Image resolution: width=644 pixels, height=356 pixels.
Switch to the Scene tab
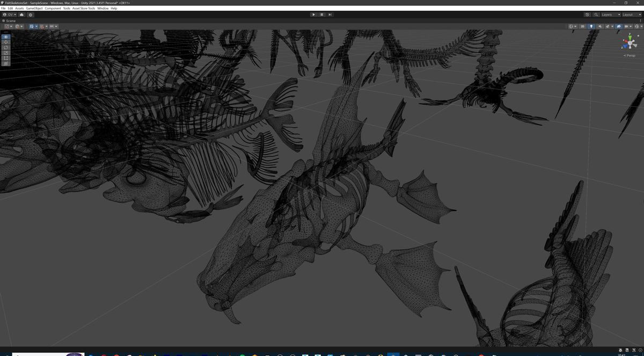10,21
